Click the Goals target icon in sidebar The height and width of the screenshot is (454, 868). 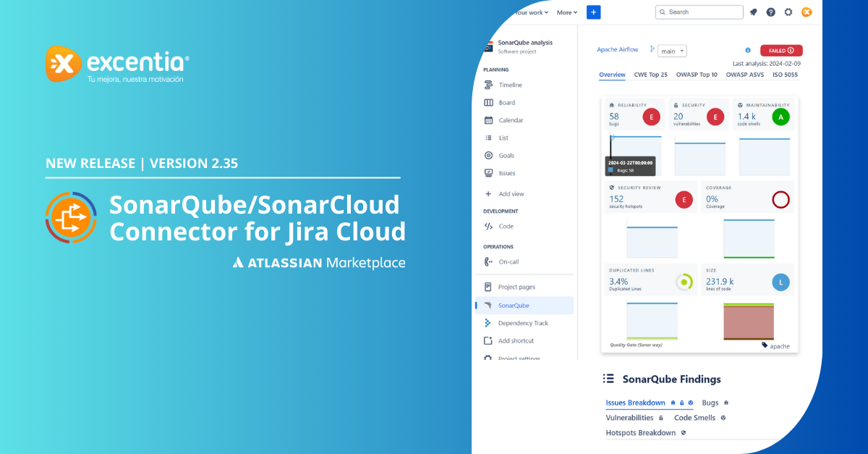(489, 155)
